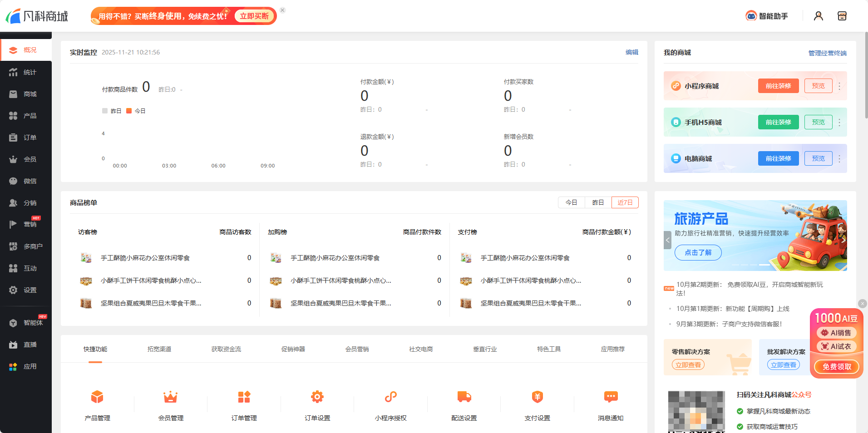The image size is (868, 433).
Task: Open 小程序授权 quick function icon
Action: click(390, 397)
